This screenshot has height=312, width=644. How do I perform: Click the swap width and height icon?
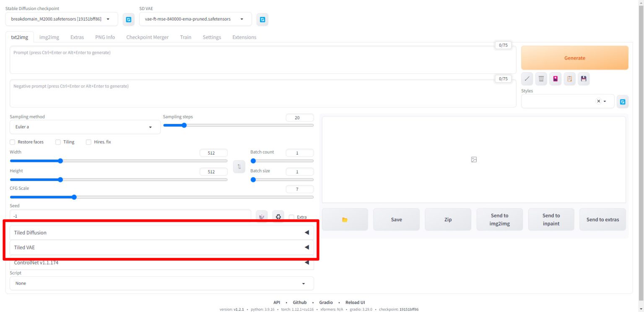point(239,167)
